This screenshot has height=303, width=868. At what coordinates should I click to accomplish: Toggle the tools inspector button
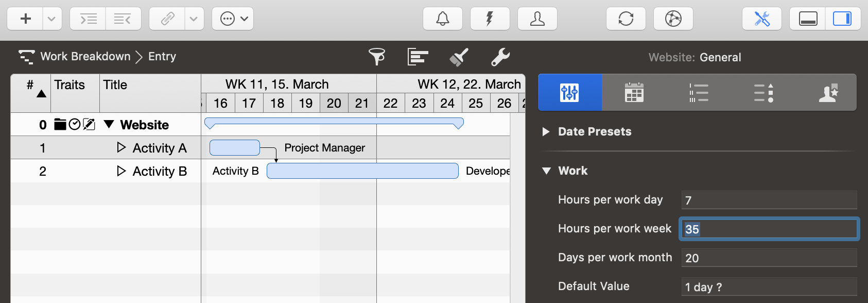(761, 19)
